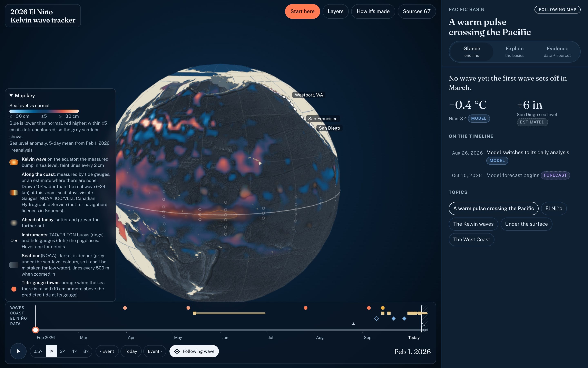Switch to the Glance one line tab
Viewport: 588px width, 368px height.
click(x=472, y=52)
